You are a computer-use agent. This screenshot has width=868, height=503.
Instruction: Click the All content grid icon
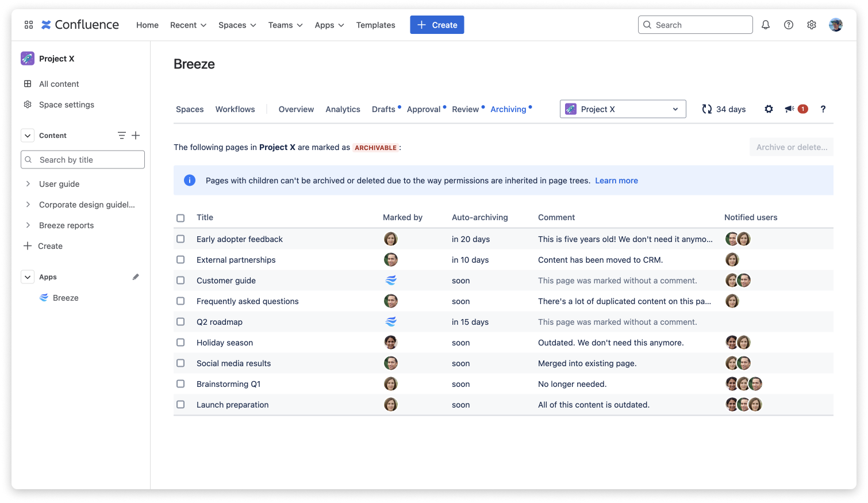coord(28,84)
